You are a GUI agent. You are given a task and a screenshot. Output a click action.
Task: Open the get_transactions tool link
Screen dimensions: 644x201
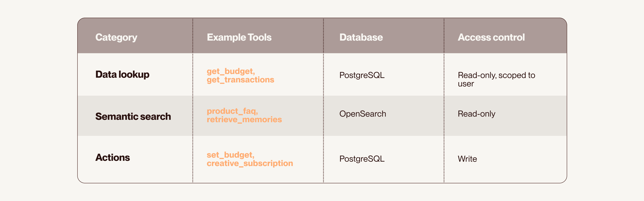(x=240, y=80)
